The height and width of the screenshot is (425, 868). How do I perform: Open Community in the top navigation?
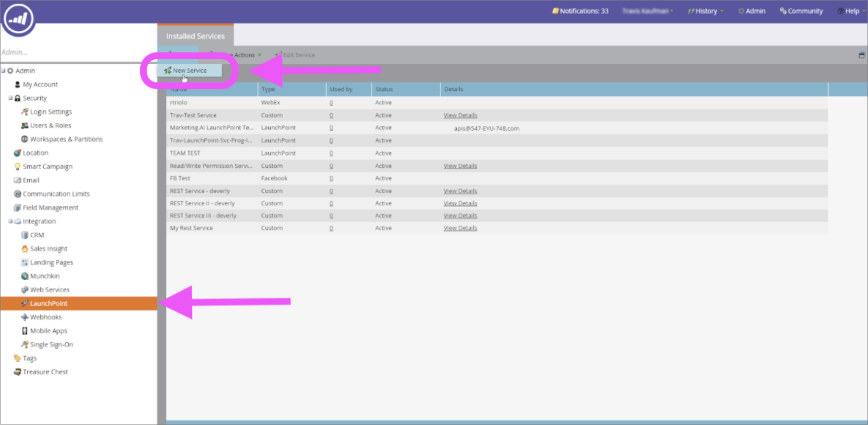801,11
